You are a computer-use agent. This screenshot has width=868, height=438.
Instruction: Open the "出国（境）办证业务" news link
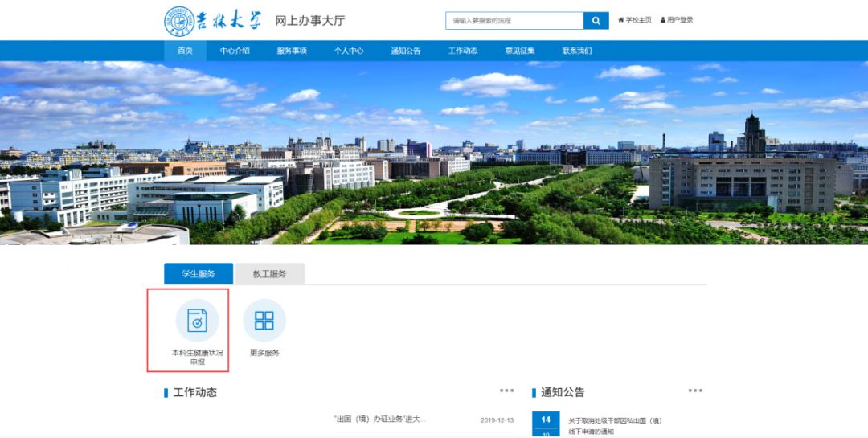tap(379, 420)
